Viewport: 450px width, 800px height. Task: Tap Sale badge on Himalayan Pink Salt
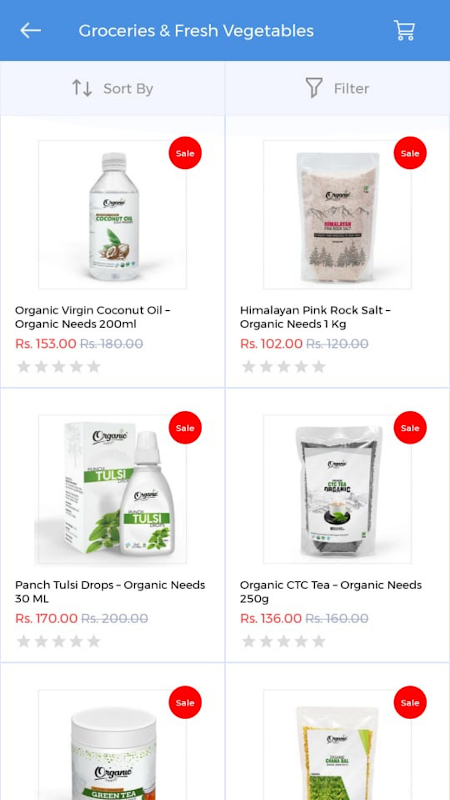tap(410, 153)
